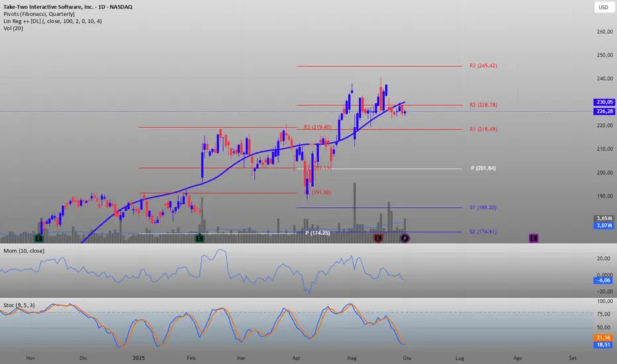Click the Set label on the time axis
The width and height of the screenshot is (617, 364).
pos(573,358)
